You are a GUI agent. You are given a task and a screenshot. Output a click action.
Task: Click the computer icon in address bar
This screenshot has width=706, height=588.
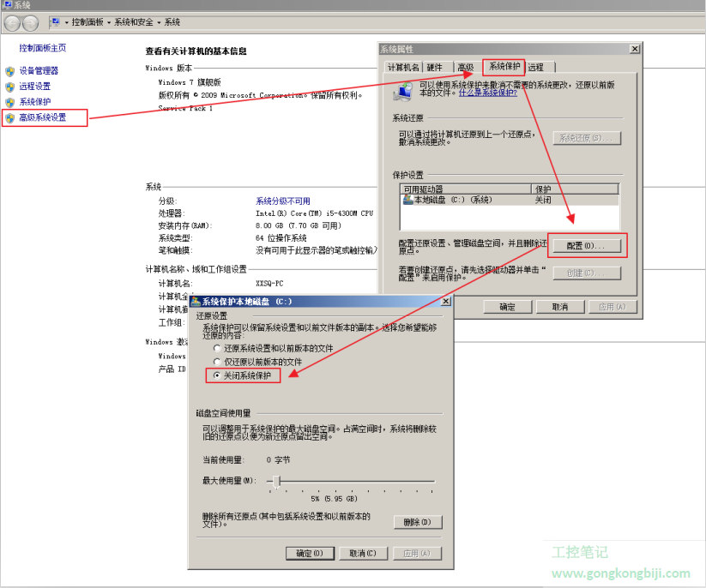pos(55,22)
